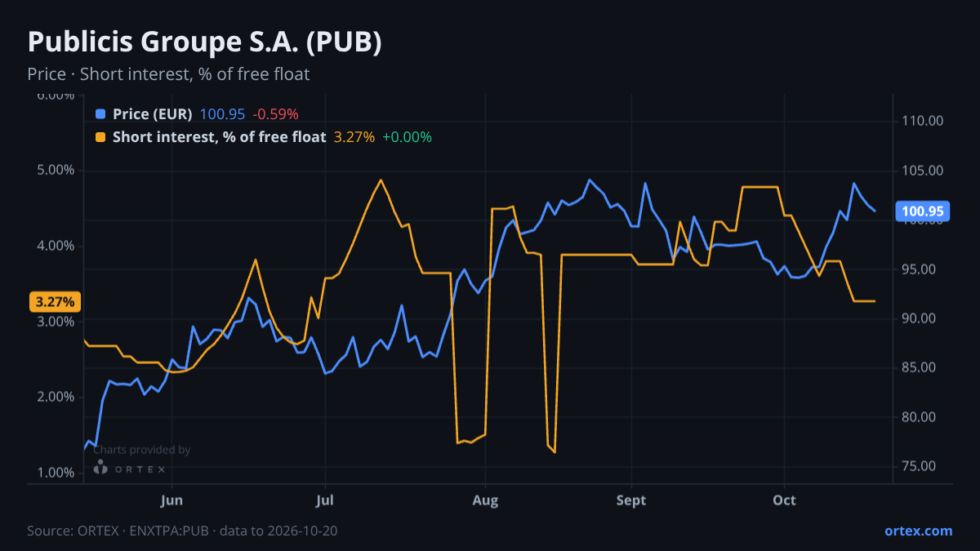Click the Oct label on the time axis
Screen dimensions: 980x551
[x=784, y=500]
